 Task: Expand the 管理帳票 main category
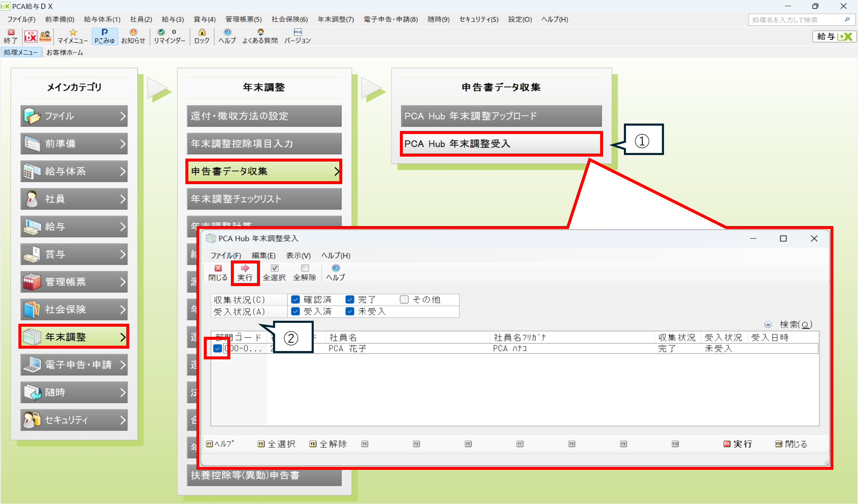pos(74,282)
